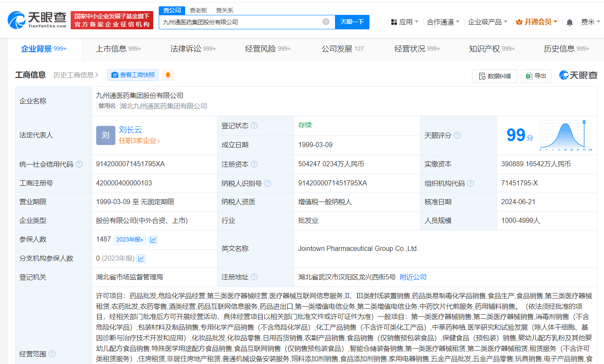
Task: Switch to the 查老板 search tab
Action: 198,10
